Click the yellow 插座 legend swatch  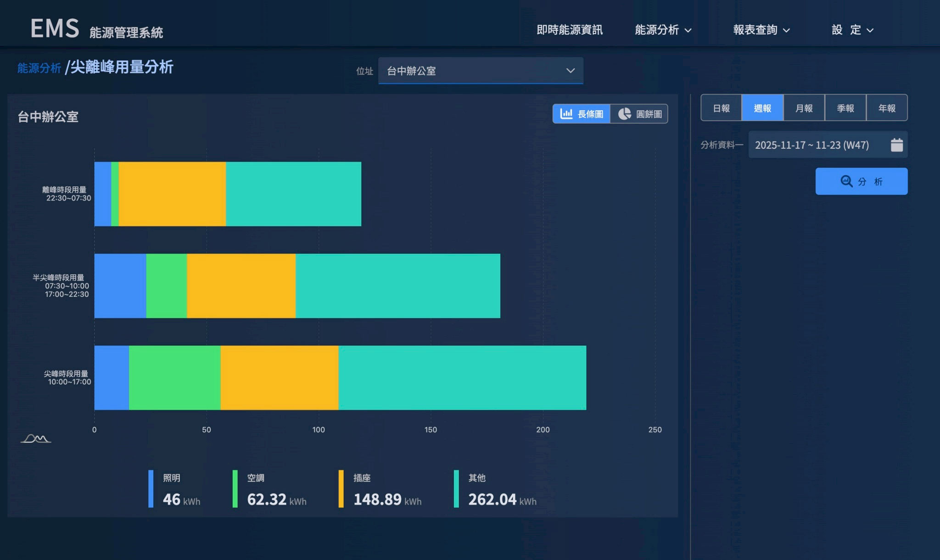tap(341, 489)
